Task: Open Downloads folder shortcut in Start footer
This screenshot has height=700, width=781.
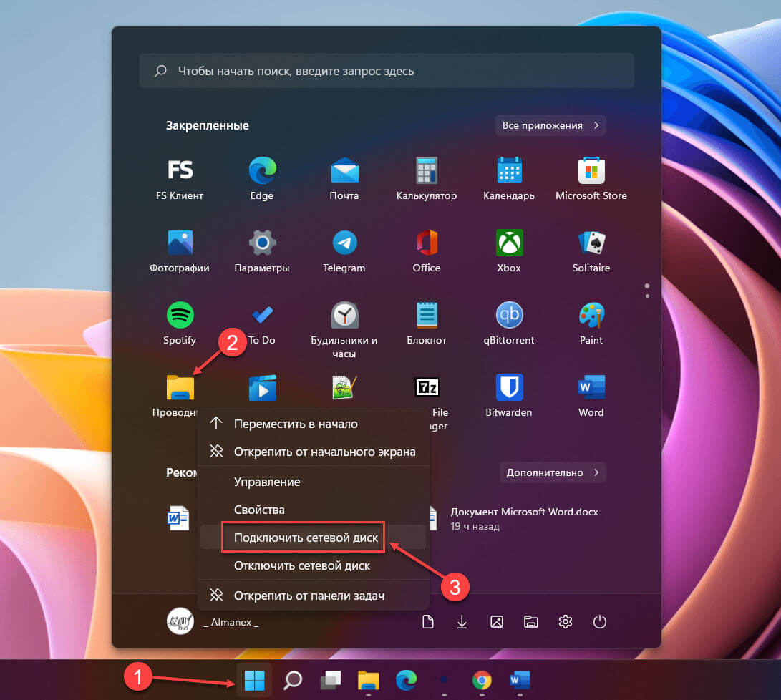Action: click(x=462, y=621)
